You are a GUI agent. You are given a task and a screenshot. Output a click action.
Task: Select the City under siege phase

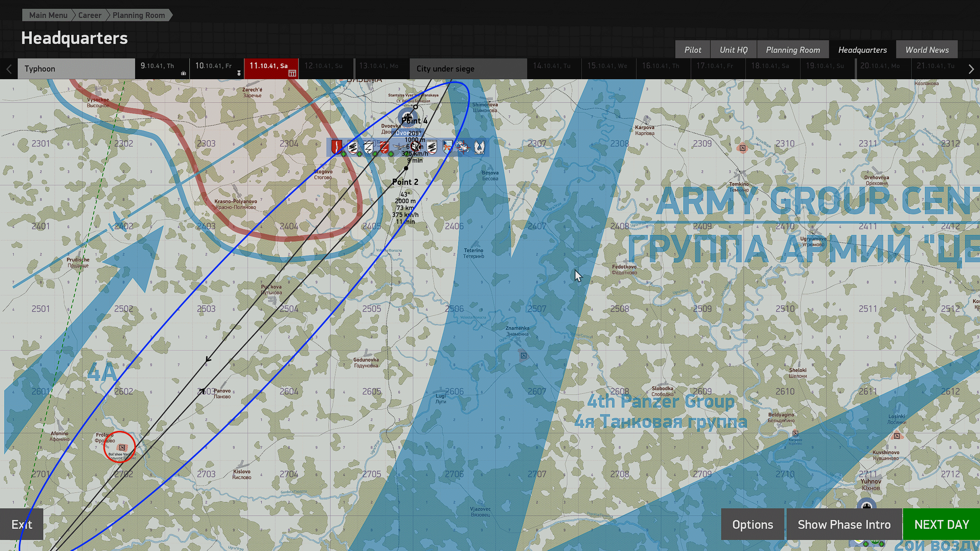[468, 69]
